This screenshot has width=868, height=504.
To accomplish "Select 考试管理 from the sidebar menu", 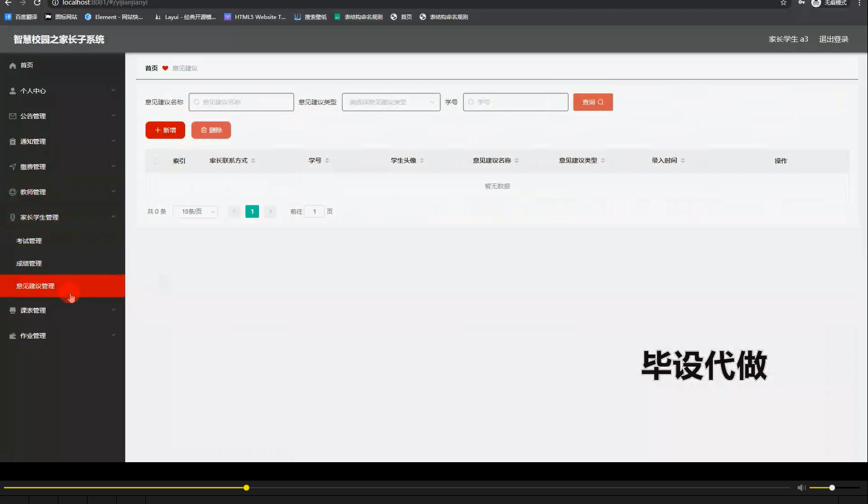I will click(x=29, y=240).
